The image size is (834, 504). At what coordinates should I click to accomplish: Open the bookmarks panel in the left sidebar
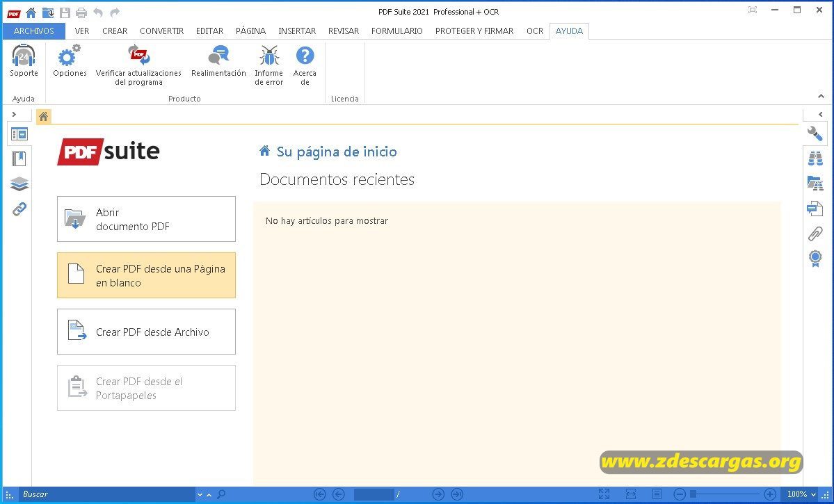(19, 158)
